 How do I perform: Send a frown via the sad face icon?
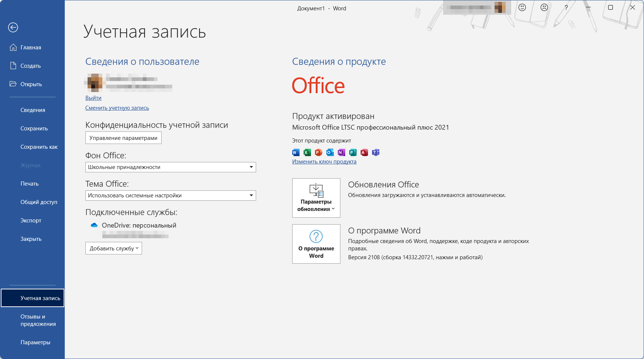pyautogui.click(x=544, y=7)
